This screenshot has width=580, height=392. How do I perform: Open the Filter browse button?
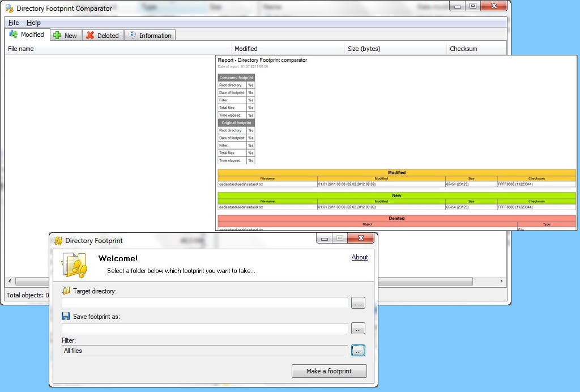(358, 351)
